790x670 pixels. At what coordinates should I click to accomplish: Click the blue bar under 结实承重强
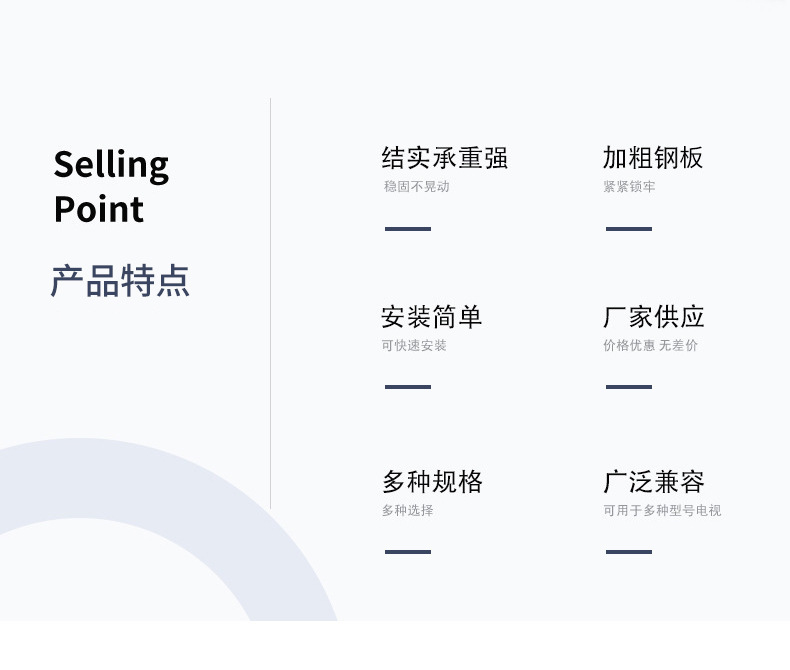click(x=408, y=229)
